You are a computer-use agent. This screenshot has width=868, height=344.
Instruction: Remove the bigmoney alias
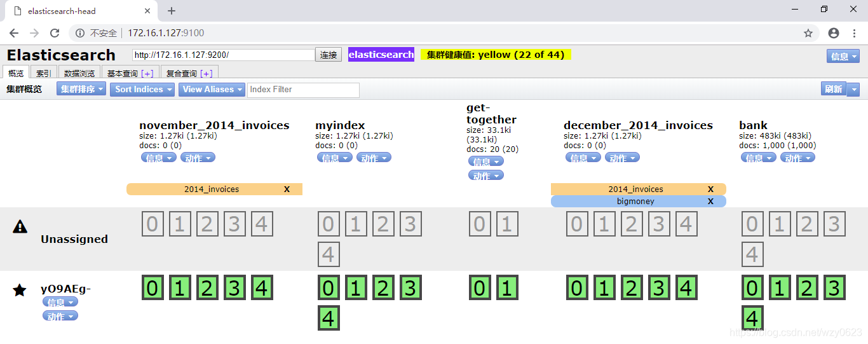pyautogui.click(x=710, y=201)
